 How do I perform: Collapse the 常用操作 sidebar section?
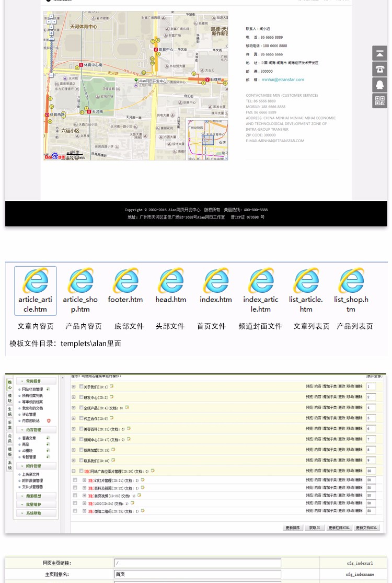36,381
